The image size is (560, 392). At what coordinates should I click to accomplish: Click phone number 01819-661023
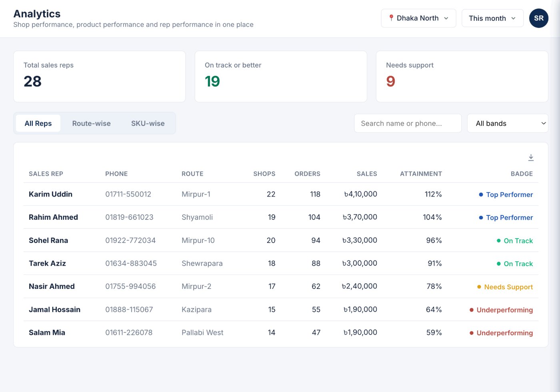[x=129, y=217]
